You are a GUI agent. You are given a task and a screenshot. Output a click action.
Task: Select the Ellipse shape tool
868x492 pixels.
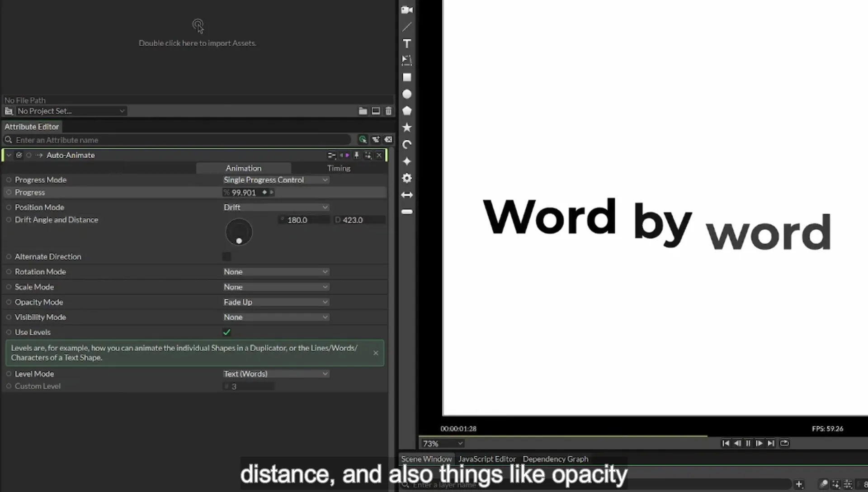click(407, 94)
